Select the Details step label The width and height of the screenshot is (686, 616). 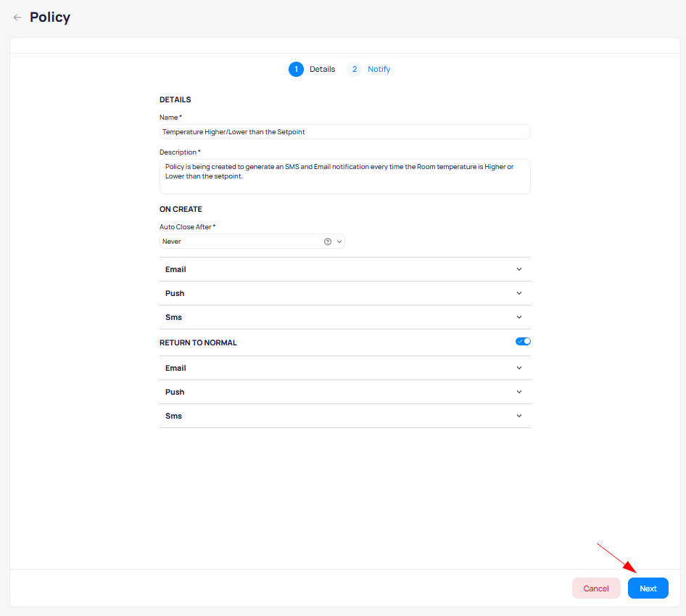tap(322, 70)
